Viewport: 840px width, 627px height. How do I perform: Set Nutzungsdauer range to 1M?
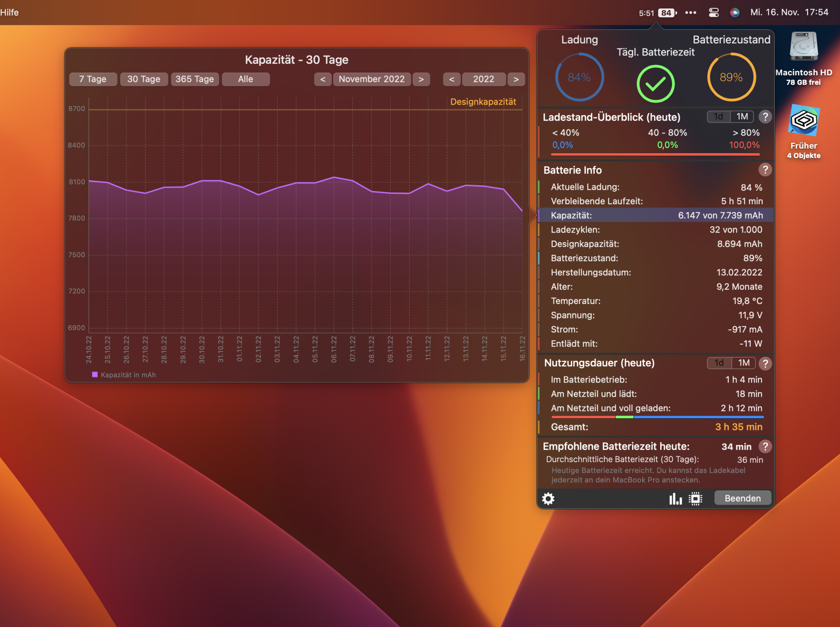click(744, 363)
